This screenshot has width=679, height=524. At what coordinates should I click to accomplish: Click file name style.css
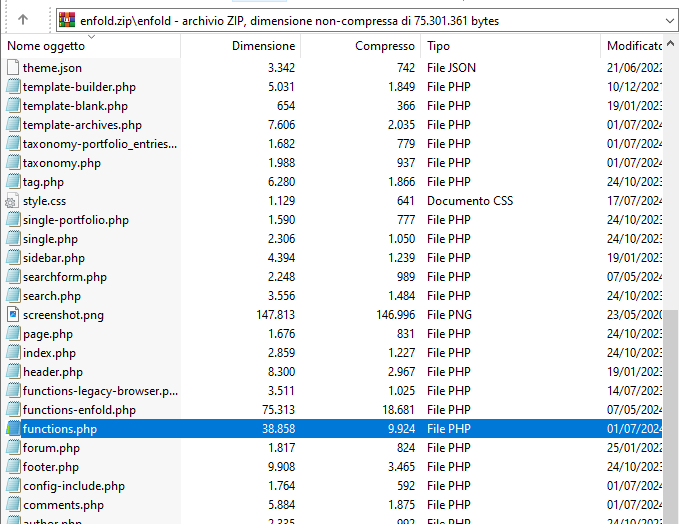coord(45,201)
